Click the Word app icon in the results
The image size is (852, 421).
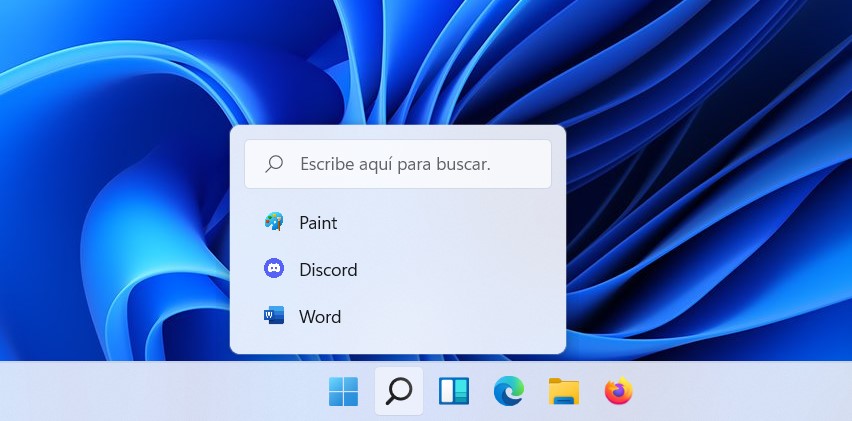coord(273,316)
